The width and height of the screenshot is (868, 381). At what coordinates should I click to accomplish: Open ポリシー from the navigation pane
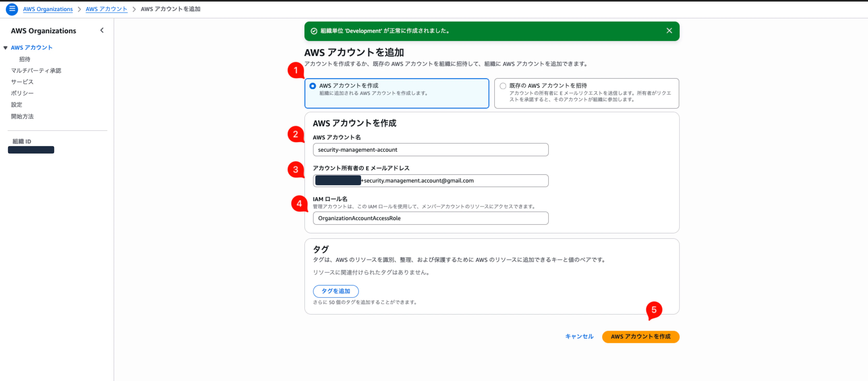pos(22,93)
